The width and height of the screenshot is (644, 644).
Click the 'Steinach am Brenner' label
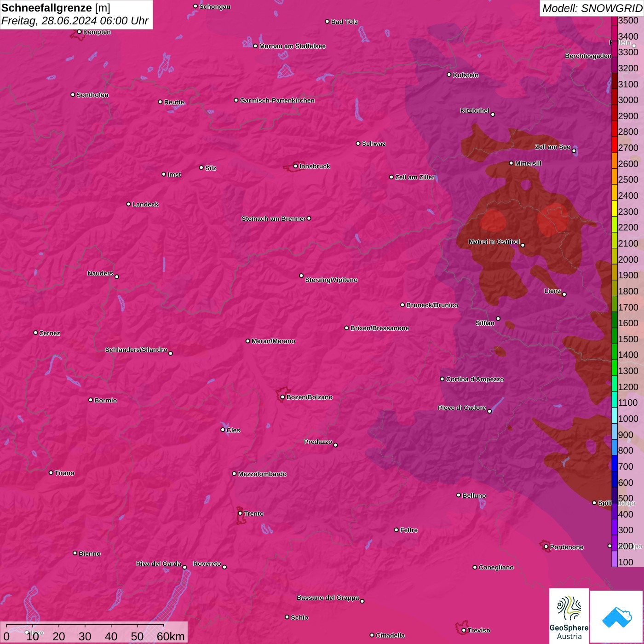273,218
